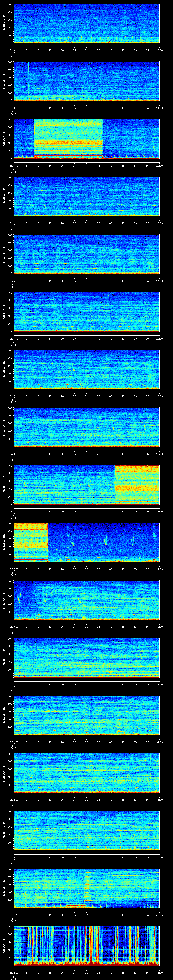Click the broadband noise block in 6:21:00 panel
Image resolution: width=173 pixels, height=980 pixels.
point(68,139)
